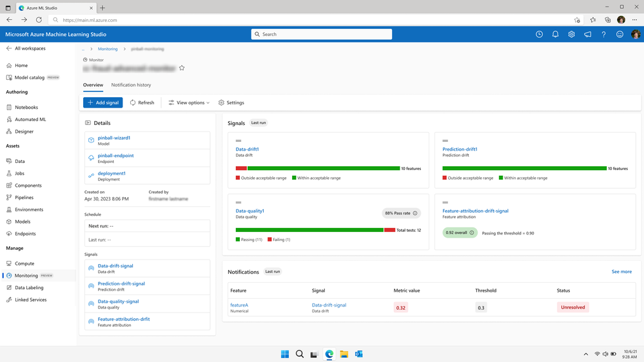The width and height of the screenshot is (644, 362).
Task: Open Prediction-drift1 signal card title
Action: click(x=460, y=149)
